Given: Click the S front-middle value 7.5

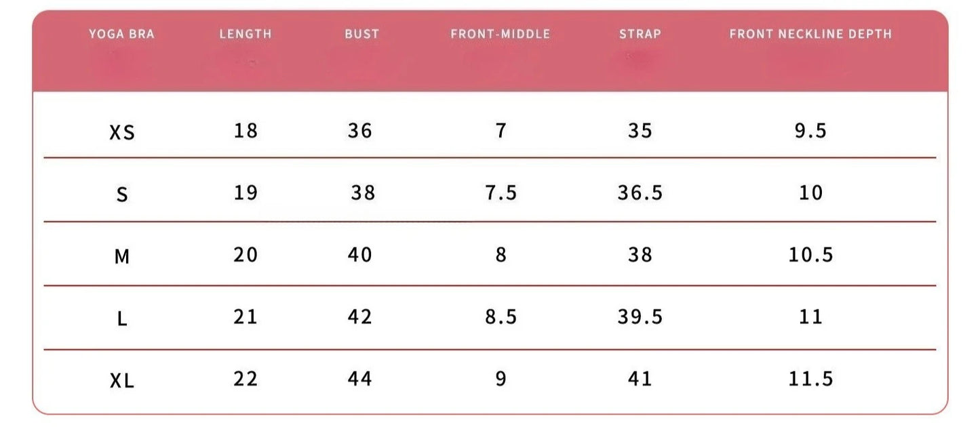Looking at the screenshot, I should [x=501, y=192].
